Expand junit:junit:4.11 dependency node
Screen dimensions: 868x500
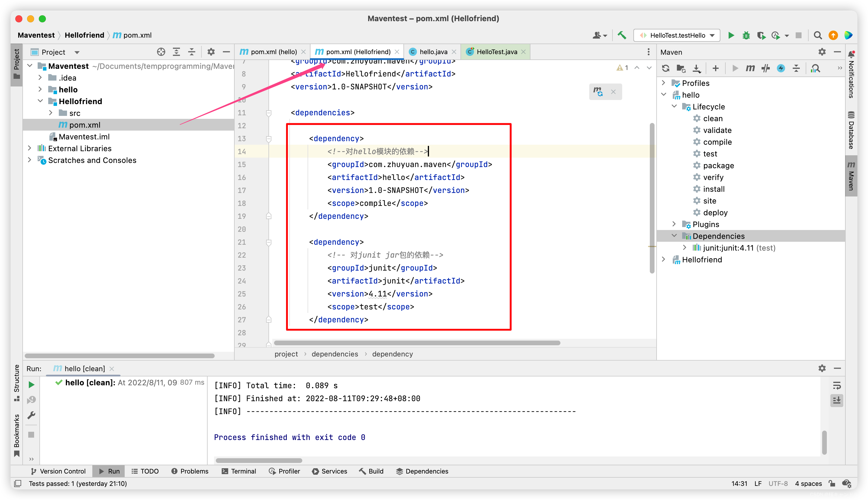(685, 247)
